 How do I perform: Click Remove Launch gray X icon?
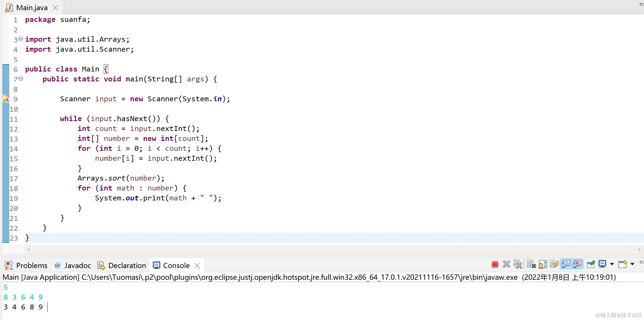506,264
